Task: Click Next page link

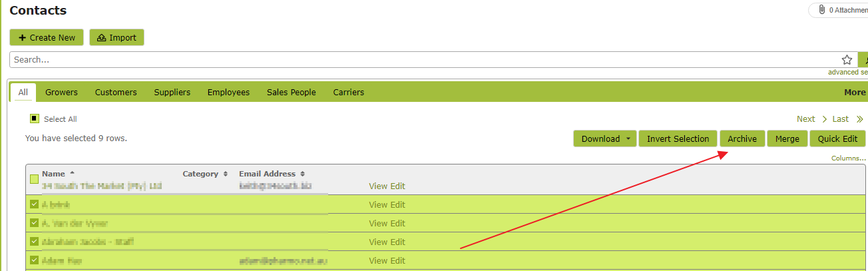Action: pyautogui.click(x=805, y=119)
